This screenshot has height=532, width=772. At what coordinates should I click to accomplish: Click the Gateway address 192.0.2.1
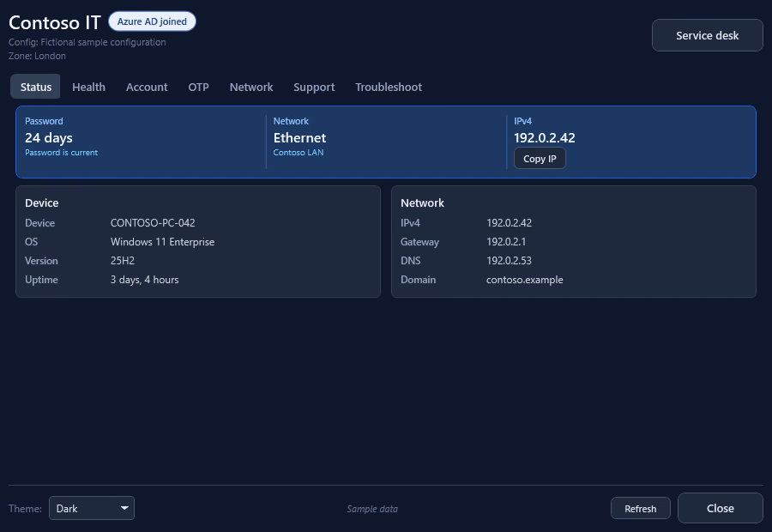tap(506, 242)
